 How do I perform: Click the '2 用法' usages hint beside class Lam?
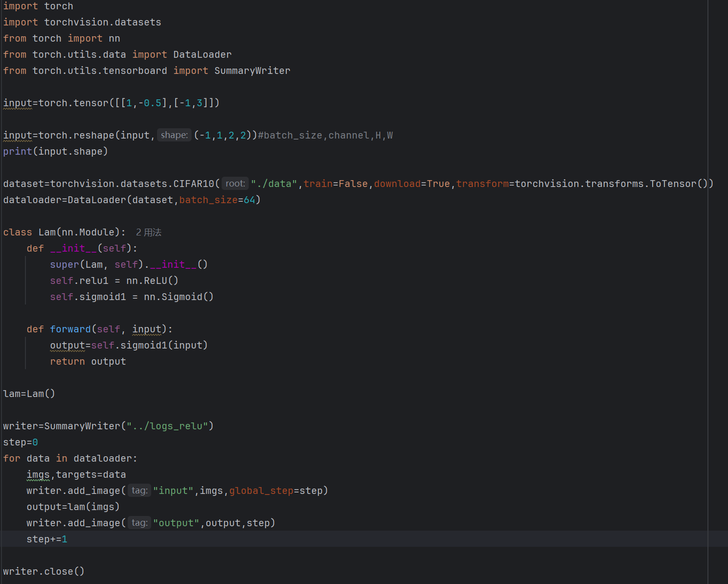coord(148,233)
